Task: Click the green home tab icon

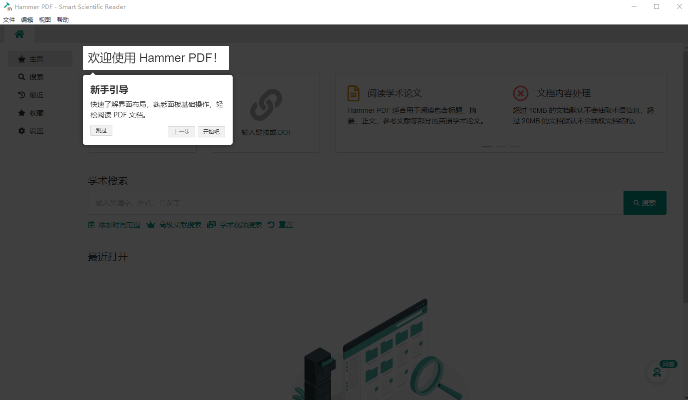Action: pos(19,34)
